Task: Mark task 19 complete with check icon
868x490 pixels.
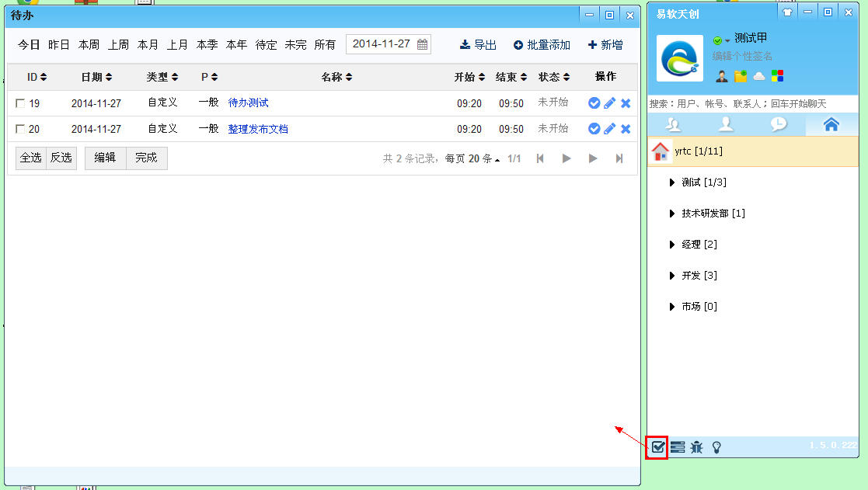Action: (x=594, y=103)
